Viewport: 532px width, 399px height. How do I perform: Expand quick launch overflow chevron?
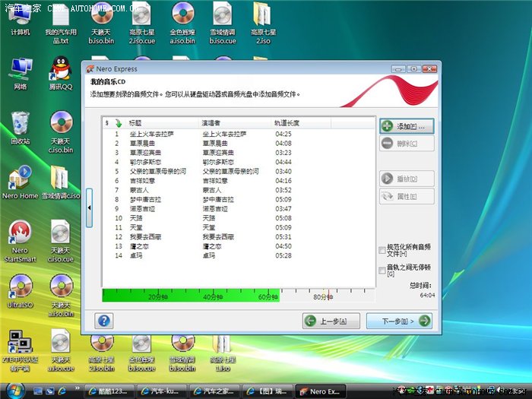[78, 388]
